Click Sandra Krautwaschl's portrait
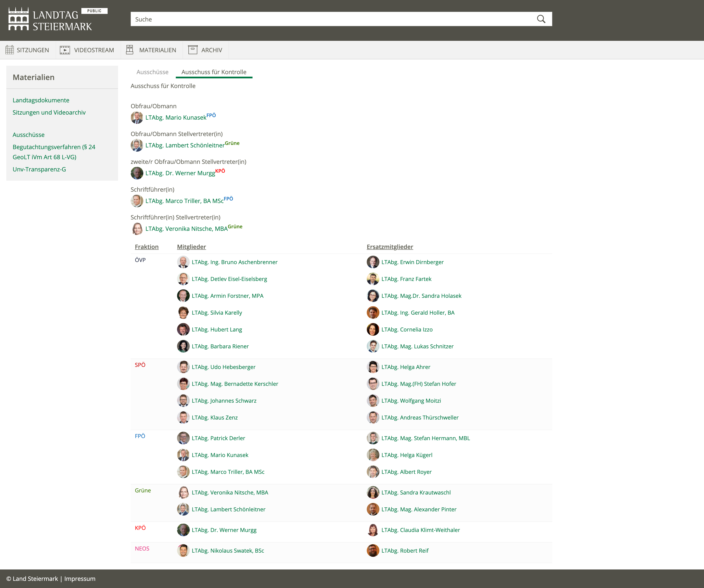This screenshot has height=588, width=704. point(373,493)
